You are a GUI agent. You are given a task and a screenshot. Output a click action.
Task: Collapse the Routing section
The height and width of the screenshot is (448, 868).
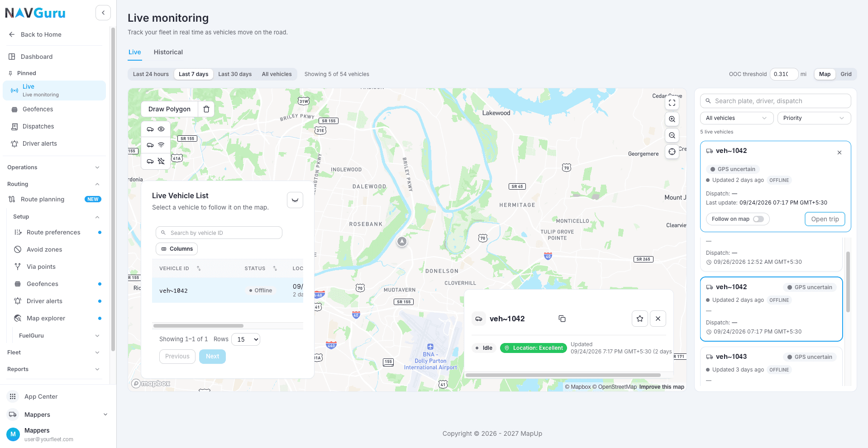pos(54,184)
